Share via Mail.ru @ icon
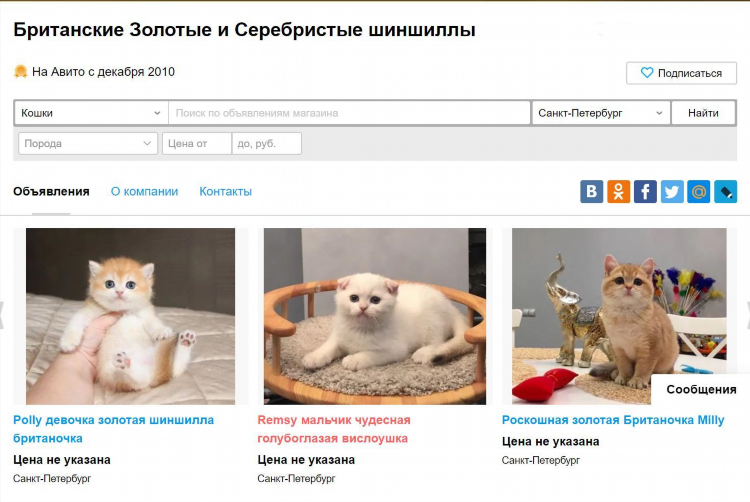The image size is (750, 502). click(x=699, y=192)
